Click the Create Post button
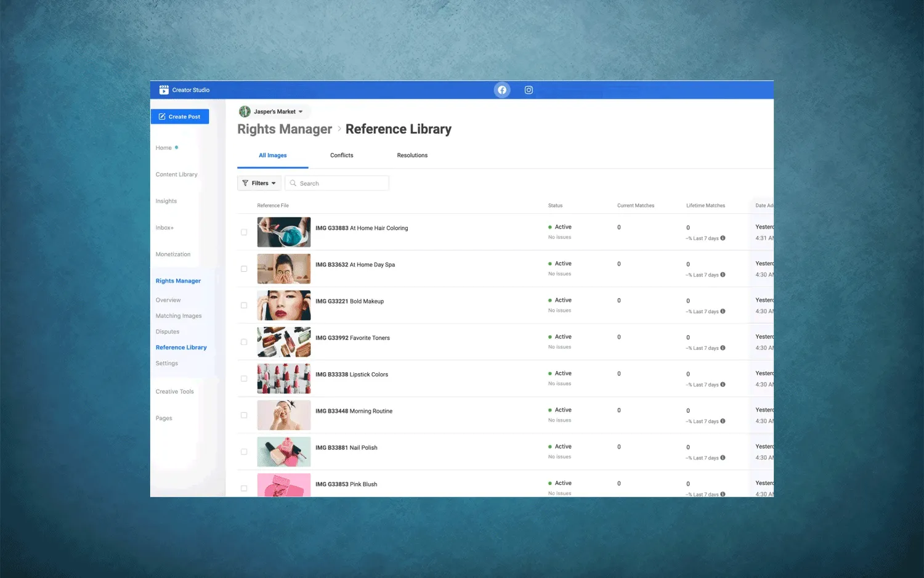Viewport: 924px width, 578px height. point(180,116)
